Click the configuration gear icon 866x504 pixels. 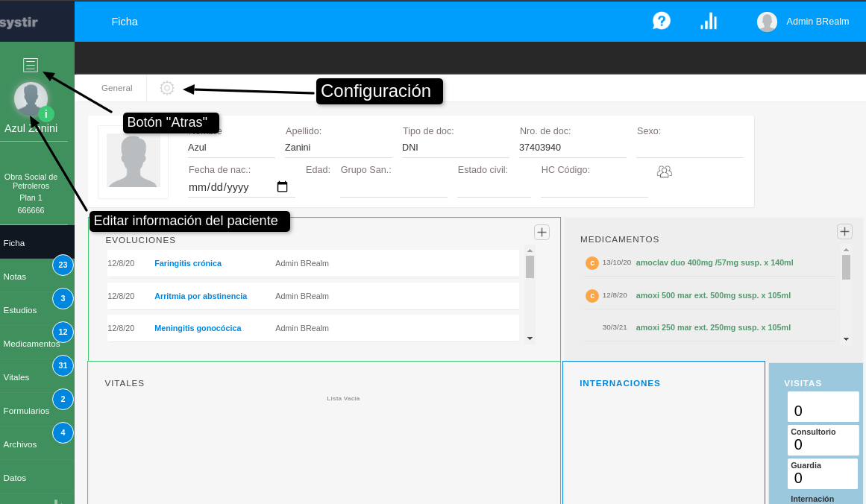click(x=167, y=88)
